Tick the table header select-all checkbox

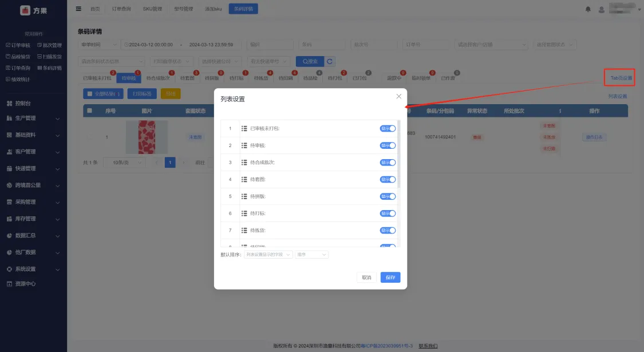(89, 110)
